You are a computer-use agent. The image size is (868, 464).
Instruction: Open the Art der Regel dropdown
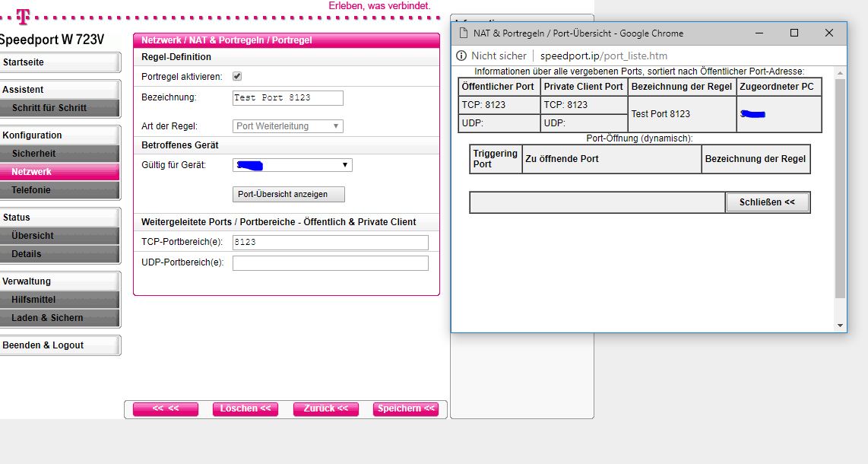click(288, 126)
